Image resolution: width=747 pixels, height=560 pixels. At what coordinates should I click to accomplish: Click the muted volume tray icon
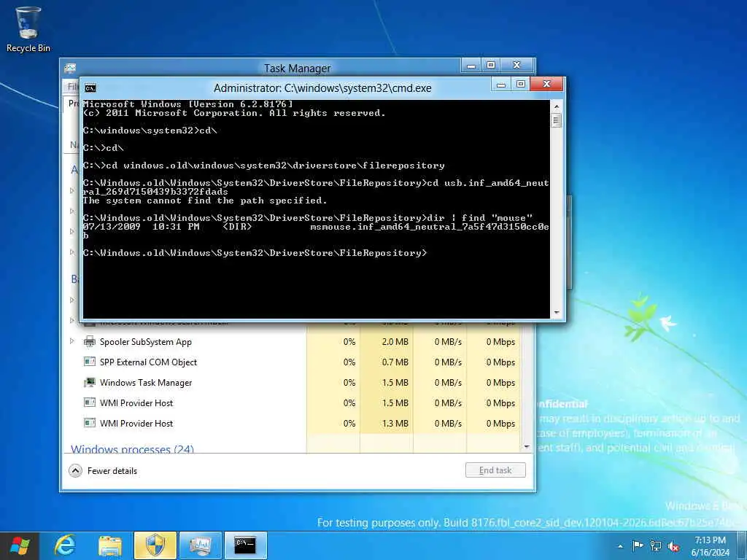click(x=673, y=546)
